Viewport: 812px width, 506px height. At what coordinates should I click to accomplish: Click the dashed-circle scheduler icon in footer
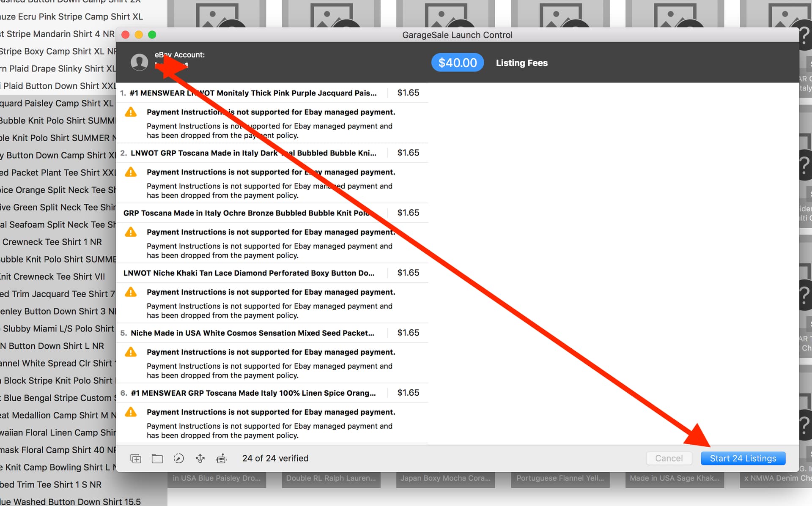click(179, 458)
